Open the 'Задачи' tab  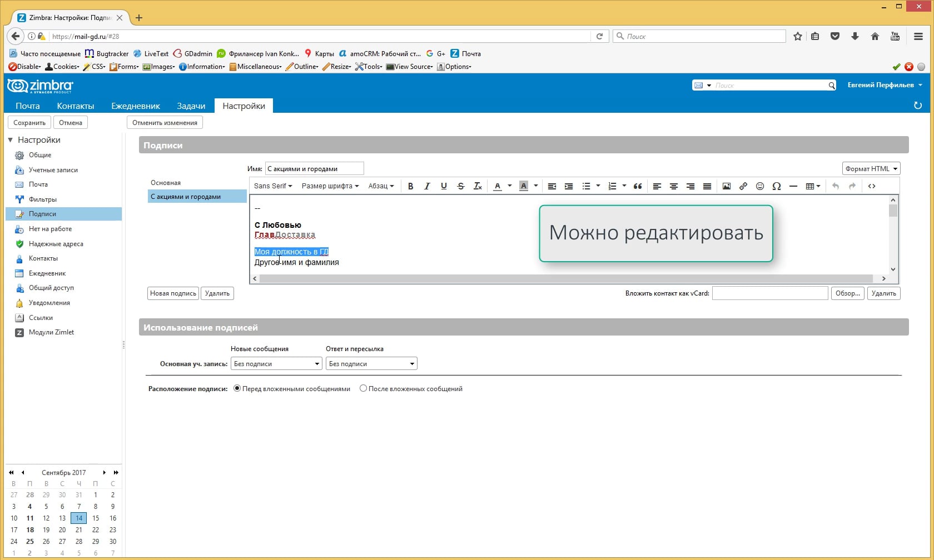pyautogui.click(x=191, y=106)
